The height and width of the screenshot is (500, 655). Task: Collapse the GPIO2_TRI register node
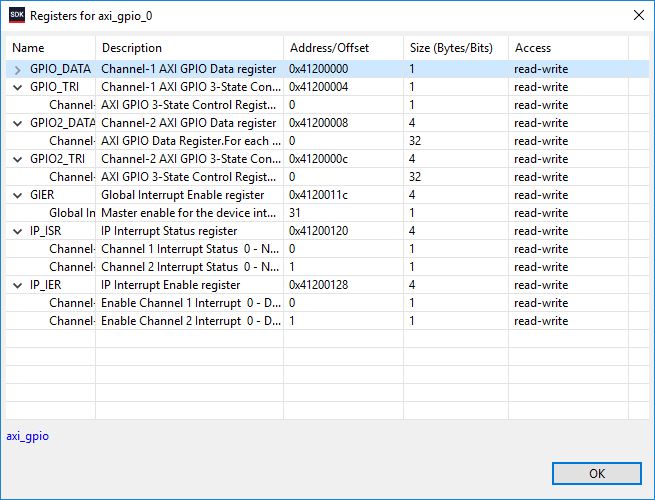click(18, 159)
